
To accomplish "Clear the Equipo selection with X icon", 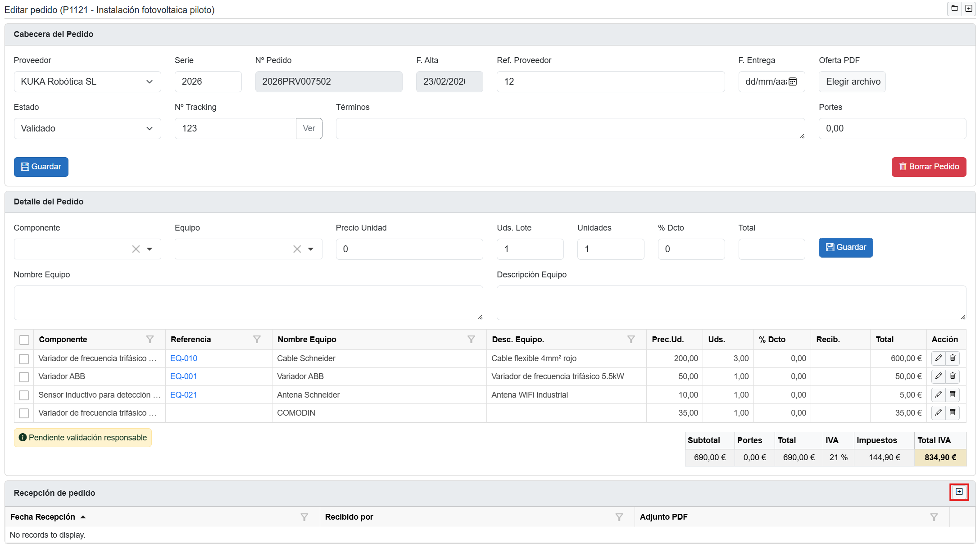I will tap(297, 249).
